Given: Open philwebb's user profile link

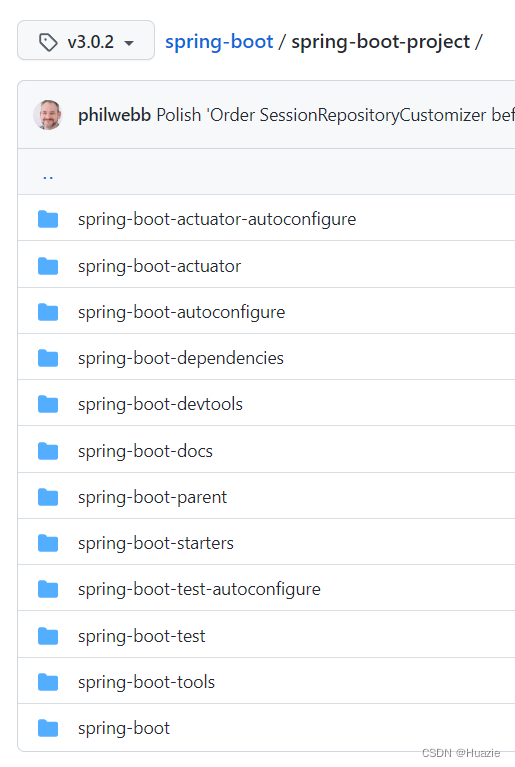Looking at the screenshot, I should [114, 115].
